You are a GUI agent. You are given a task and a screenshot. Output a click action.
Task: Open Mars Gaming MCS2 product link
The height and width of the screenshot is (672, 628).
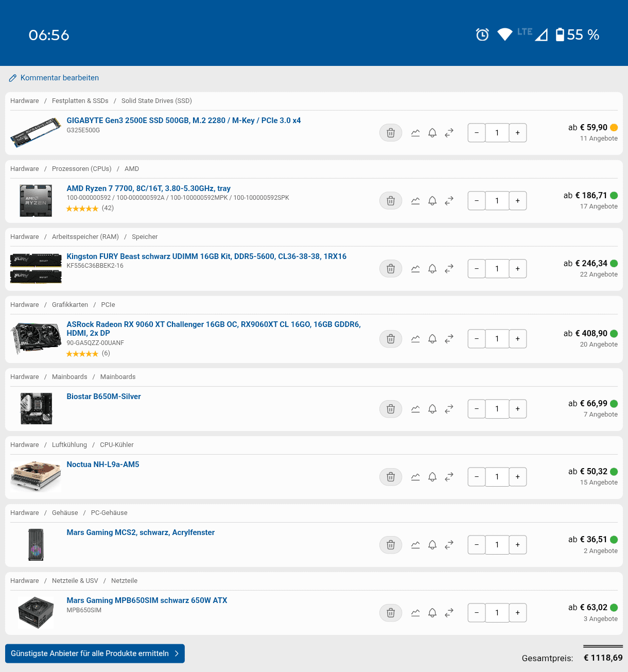[x=141, y=532]
